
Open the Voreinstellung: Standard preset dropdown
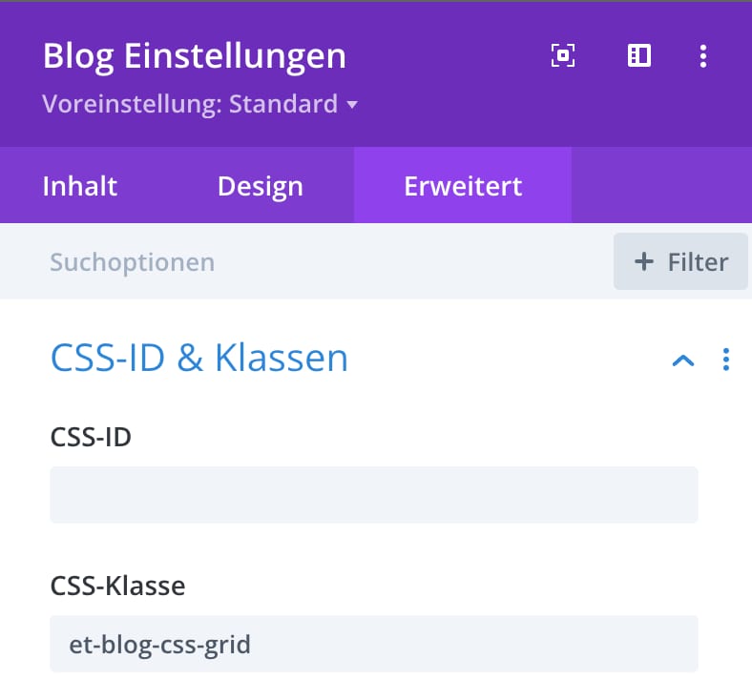coord(199,104)
